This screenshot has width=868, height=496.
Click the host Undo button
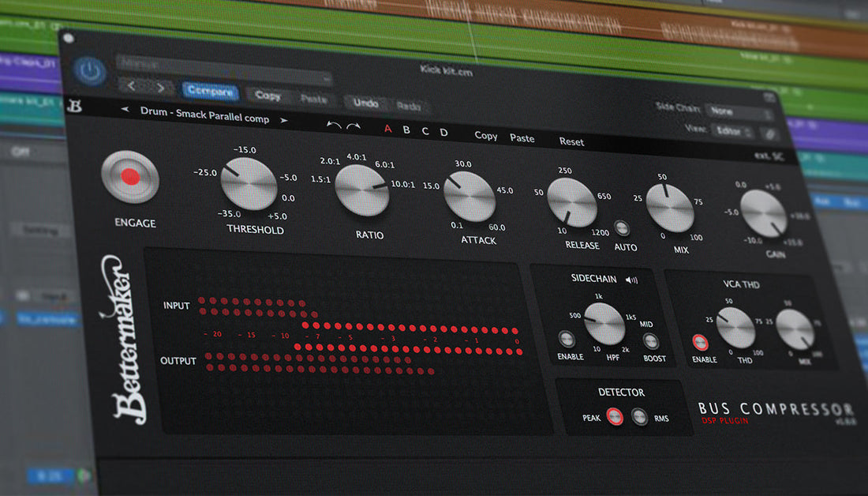coord(365,103)
